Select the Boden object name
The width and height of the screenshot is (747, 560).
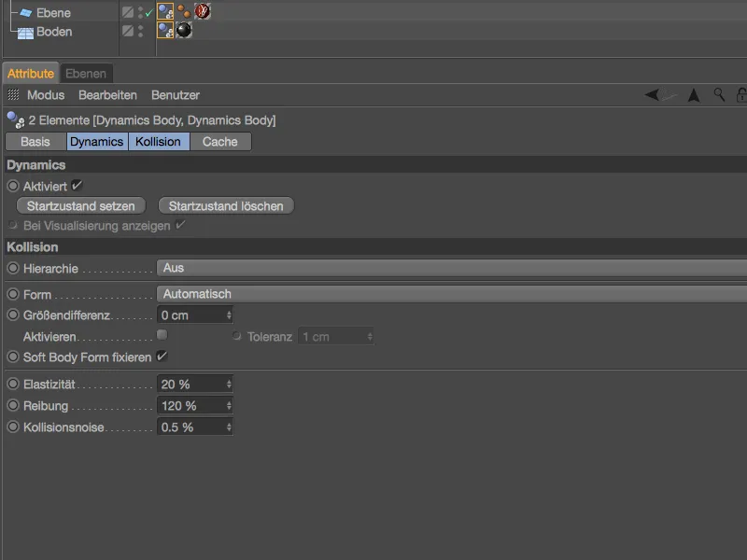(x=54, y=32)
